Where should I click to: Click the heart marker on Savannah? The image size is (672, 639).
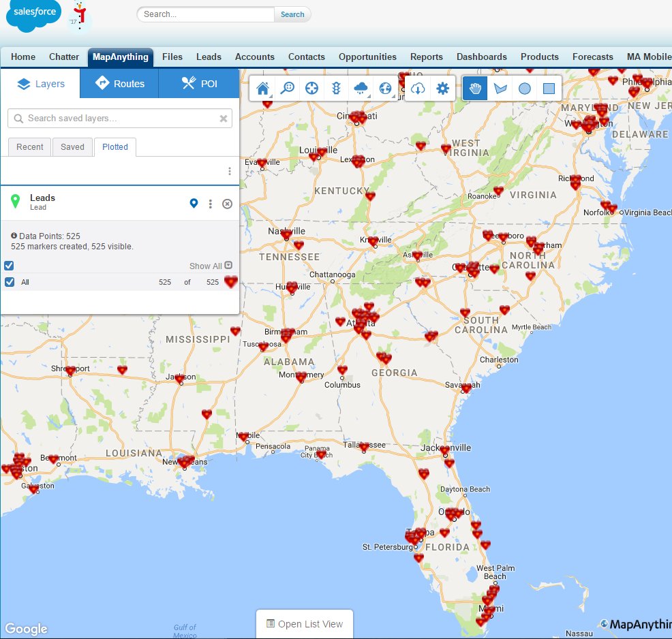[466, 388]
